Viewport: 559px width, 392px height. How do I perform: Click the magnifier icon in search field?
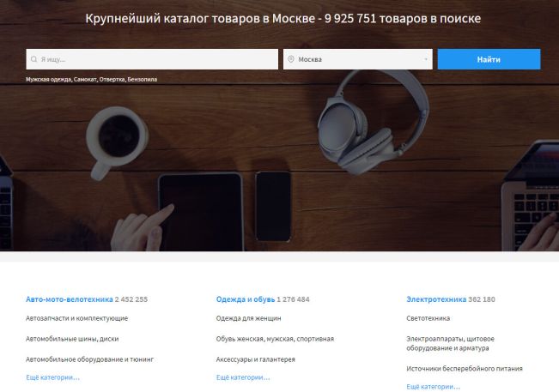(33, 59)
